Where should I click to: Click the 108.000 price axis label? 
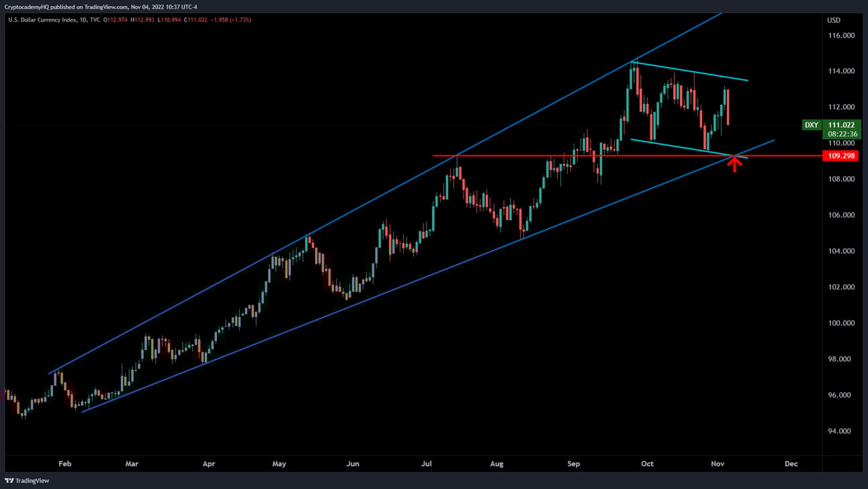840,179
